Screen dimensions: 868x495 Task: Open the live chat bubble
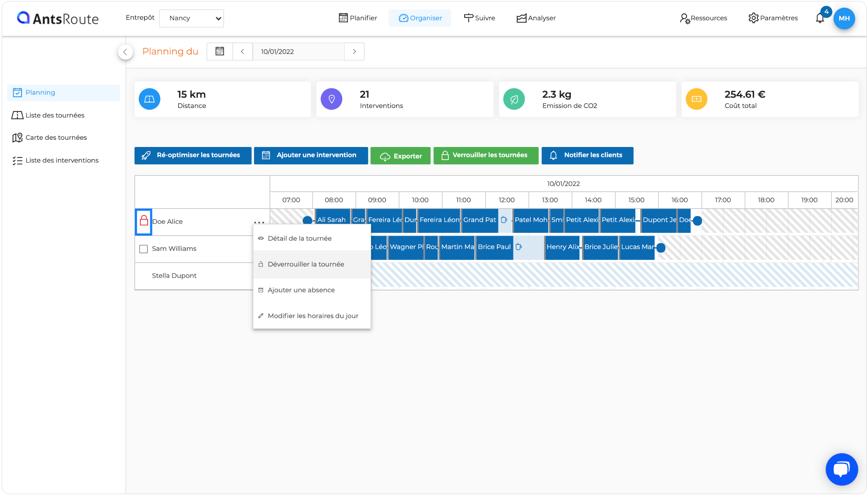point(841,469)
